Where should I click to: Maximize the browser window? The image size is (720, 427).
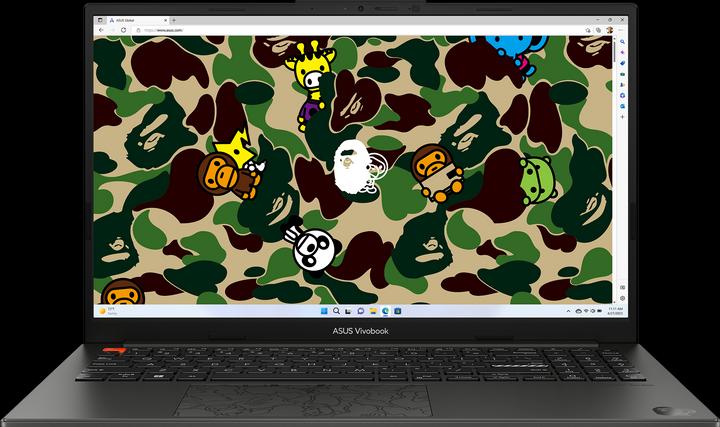[x=610, y=20]
